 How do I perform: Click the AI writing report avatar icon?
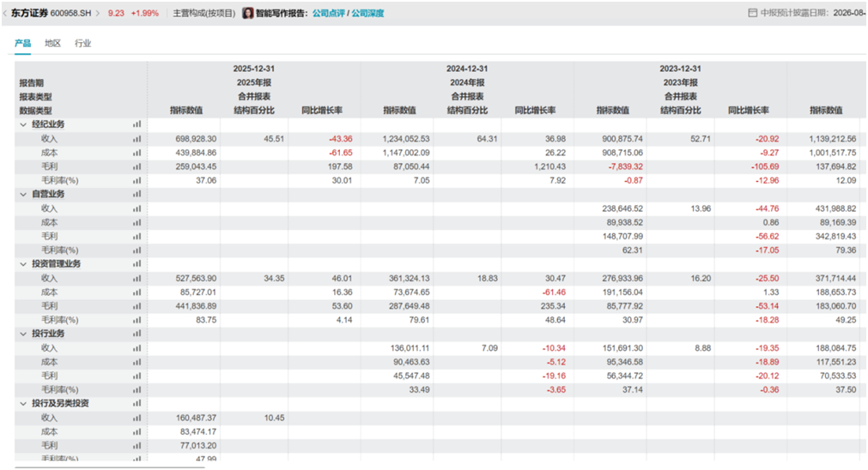point(248,13)
